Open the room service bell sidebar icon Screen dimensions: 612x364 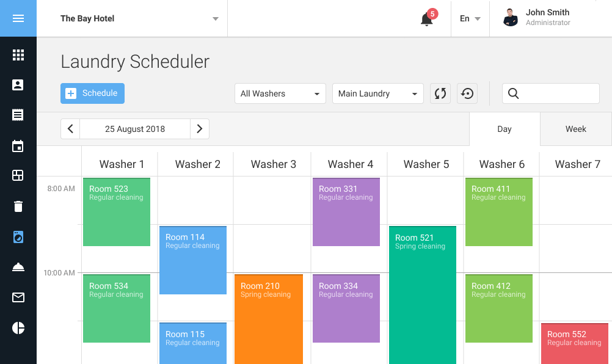18,267
